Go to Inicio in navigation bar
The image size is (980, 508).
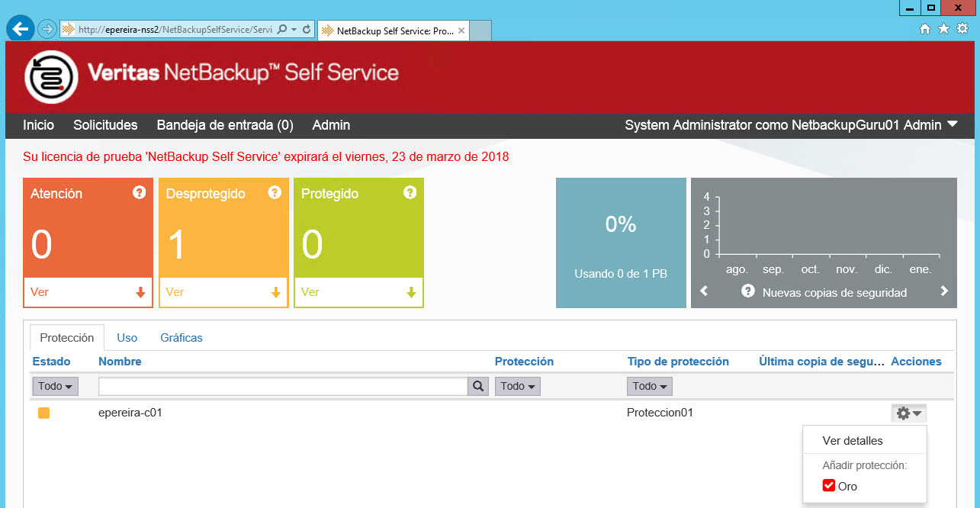point(39,125)
